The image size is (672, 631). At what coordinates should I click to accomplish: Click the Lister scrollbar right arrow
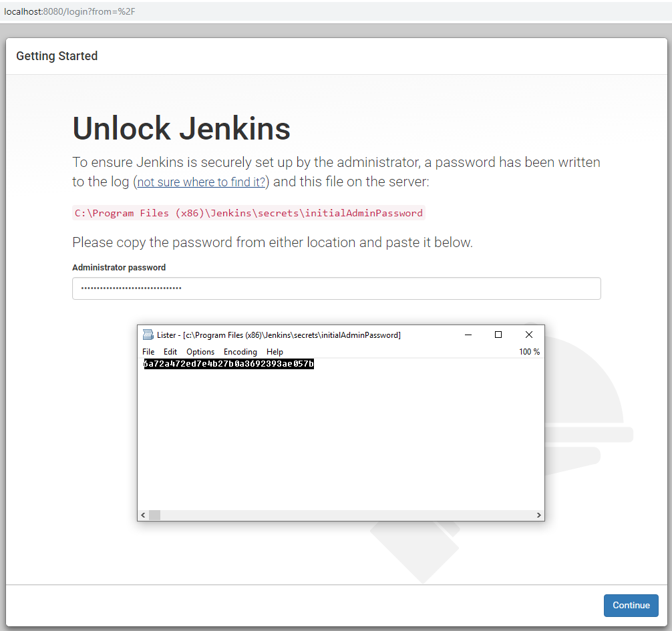[x=539, y=515]
